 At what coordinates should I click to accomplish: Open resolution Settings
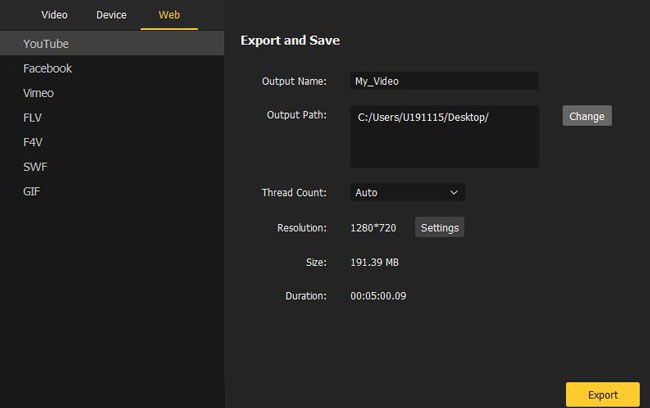439,227
